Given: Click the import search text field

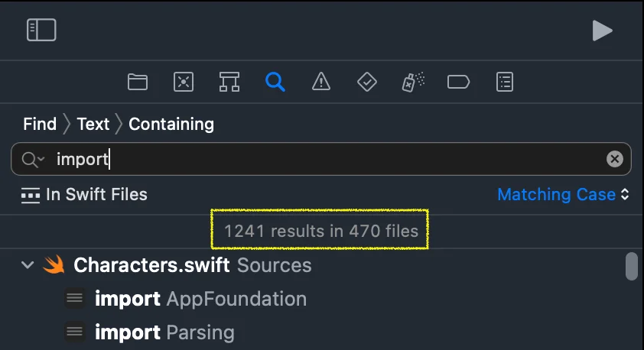Looking at the screenshot, I should [321, 160].
